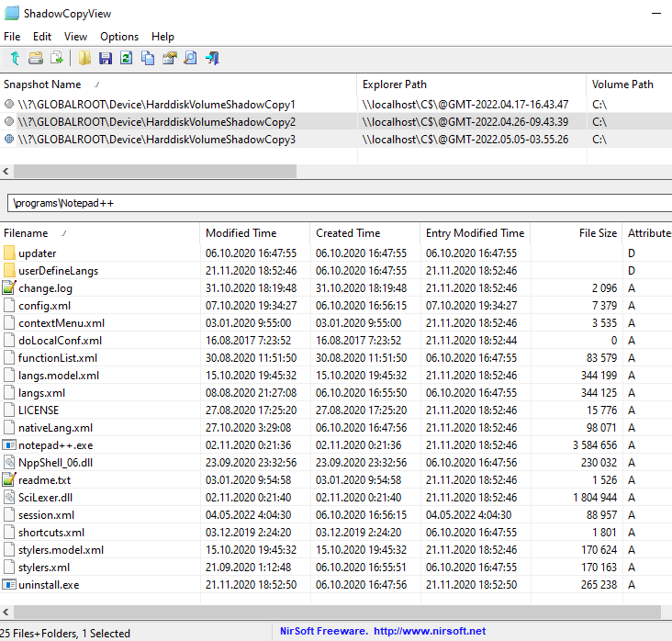Sort files by File Size header

(577, 233)
